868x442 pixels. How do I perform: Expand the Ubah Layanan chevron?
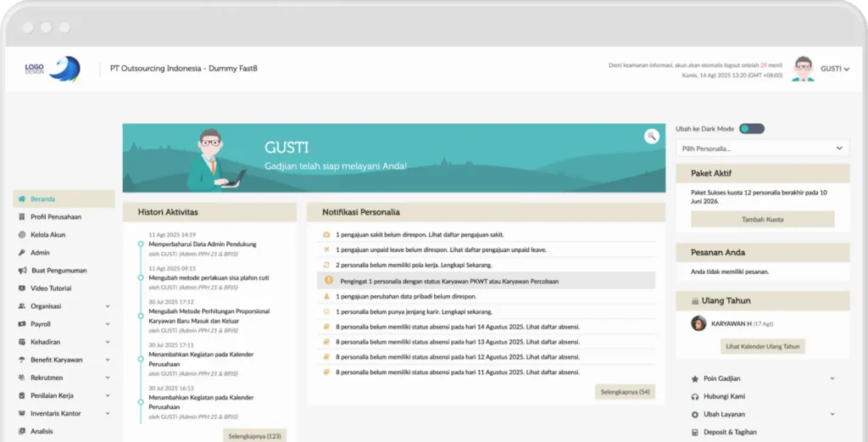pyautogui.click(x=832, y=414)
